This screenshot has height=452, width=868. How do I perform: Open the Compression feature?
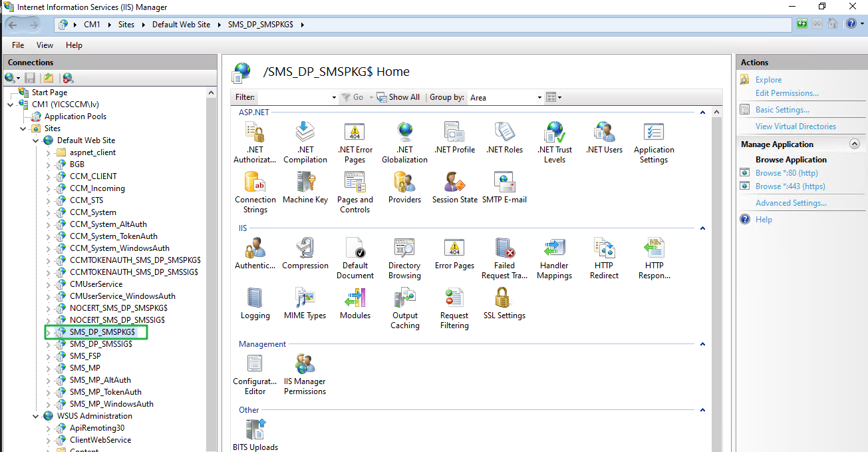(305, 254)
